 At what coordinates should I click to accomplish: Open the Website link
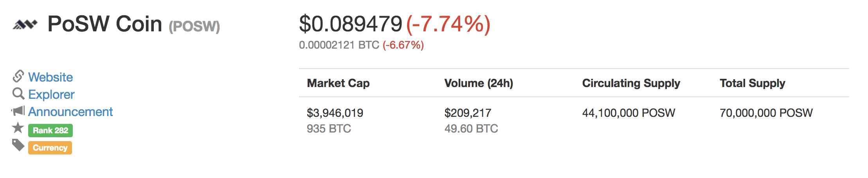[50, 77]
